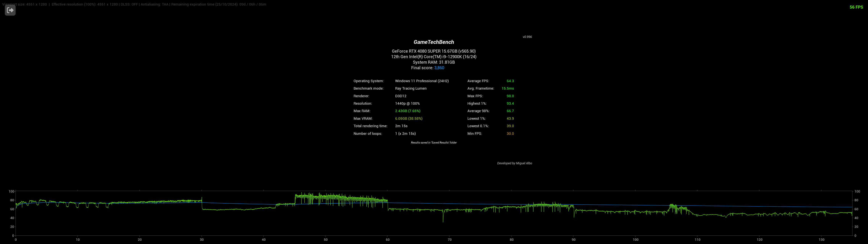Select the 98.0 max FPS value

(510, 96)
